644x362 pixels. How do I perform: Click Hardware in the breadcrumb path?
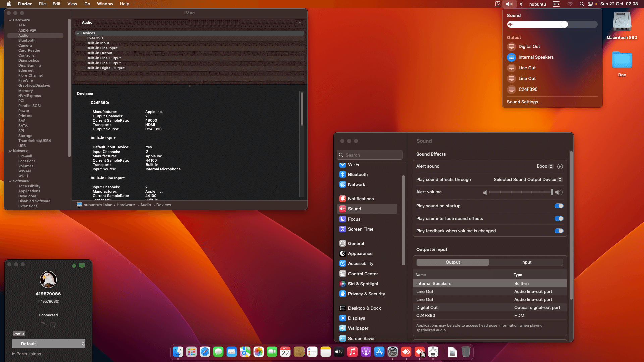point(126,205)
